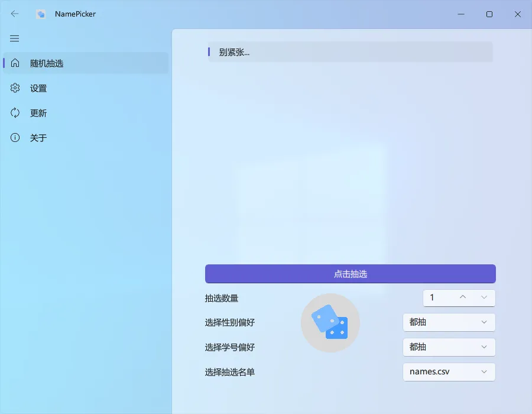Select the 随机抽选 home icon in sidebar
This screenshot has width=532, height=414.
point(14,63)
